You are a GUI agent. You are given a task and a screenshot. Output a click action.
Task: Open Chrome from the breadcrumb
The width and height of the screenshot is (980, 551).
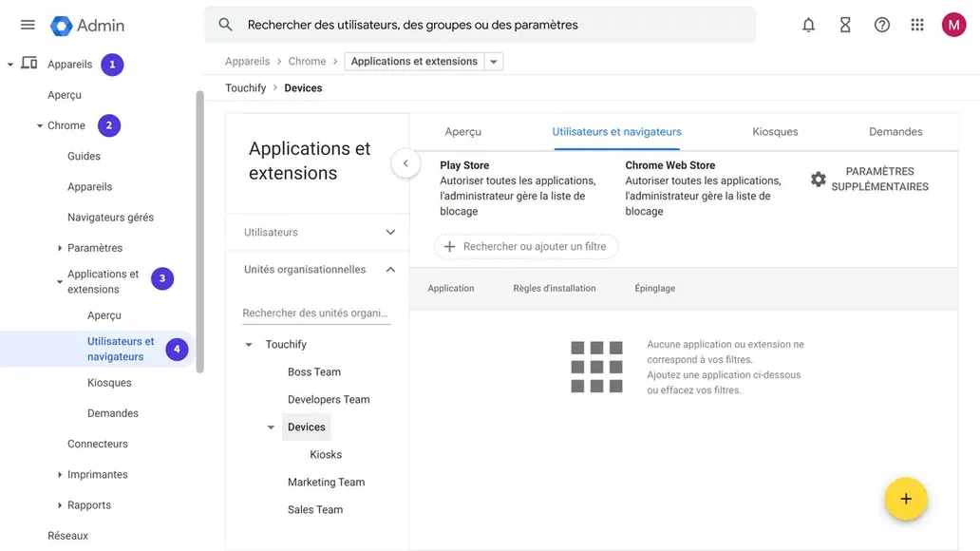pyautogui.click(x=307, y=60)
